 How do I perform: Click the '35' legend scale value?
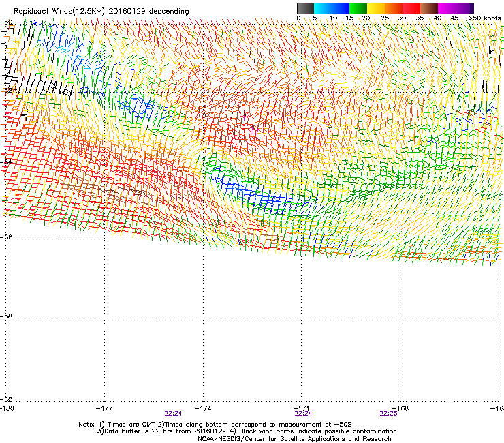pos(420,18)
